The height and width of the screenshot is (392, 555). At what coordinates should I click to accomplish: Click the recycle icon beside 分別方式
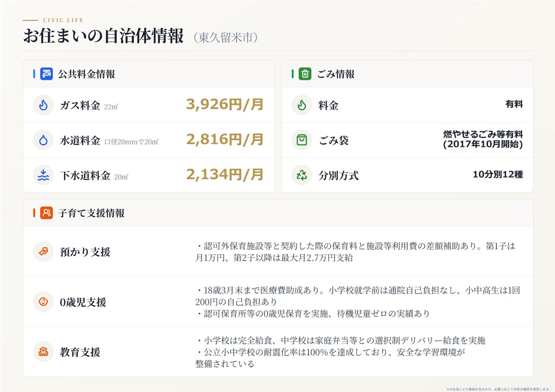[x=302, y=175]
